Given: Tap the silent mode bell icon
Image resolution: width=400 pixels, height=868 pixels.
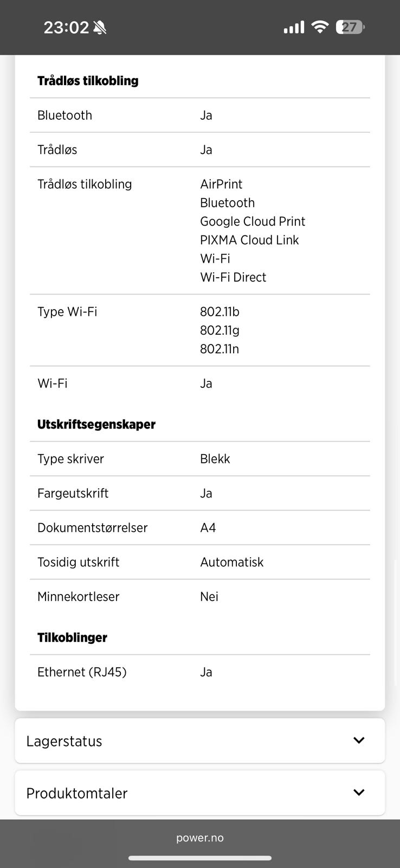Looking at the screenshot, I should coord(100,28).
